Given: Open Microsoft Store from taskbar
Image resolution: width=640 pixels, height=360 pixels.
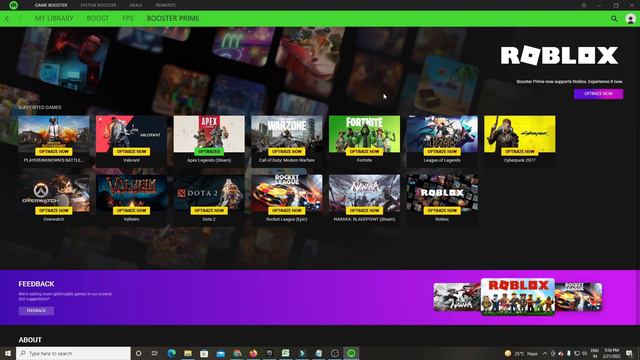Looking at the screenshot, I should (x=204, y=353).
